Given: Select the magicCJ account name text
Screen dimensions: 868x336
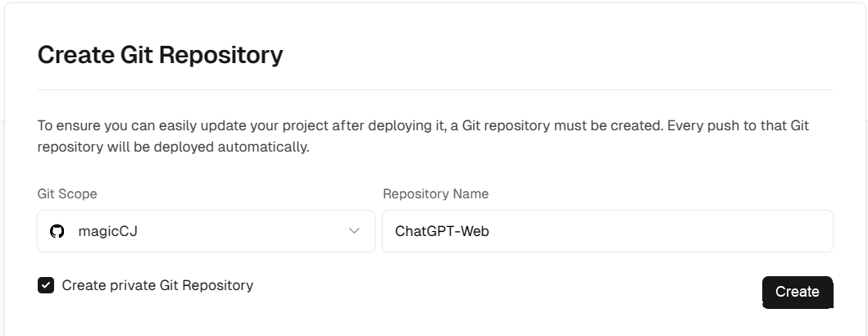Looking at the screenshot, I should click(108, 231).
